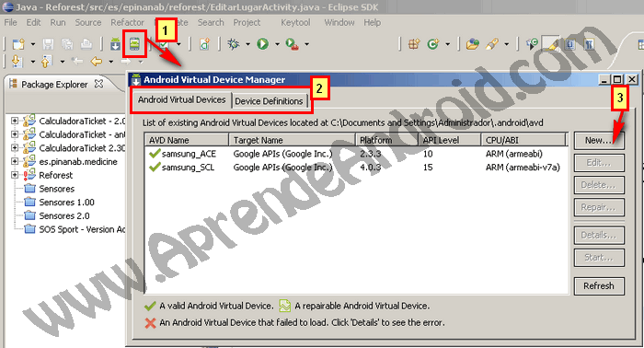Close the Package Explorer view tab
The image size is (644, 348).
coord(98,84)
